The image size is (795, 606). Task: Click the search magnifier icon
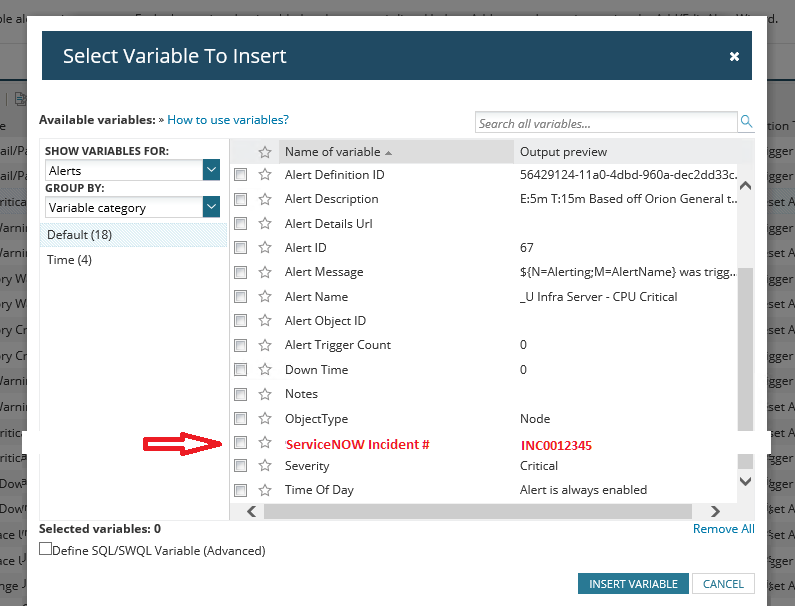click(x=746, y=122)
